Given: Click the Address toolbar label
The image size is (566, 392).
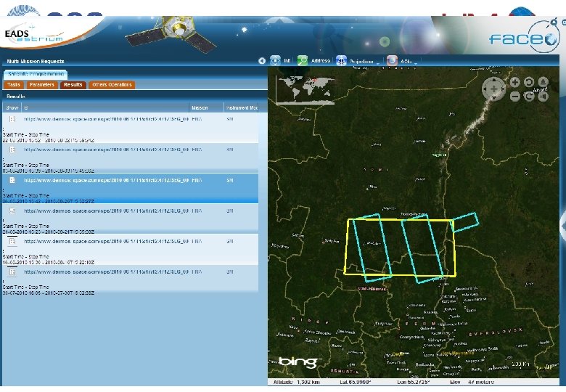Looking at the screenshot, I should pyautogui.click(x=320, y=61).
